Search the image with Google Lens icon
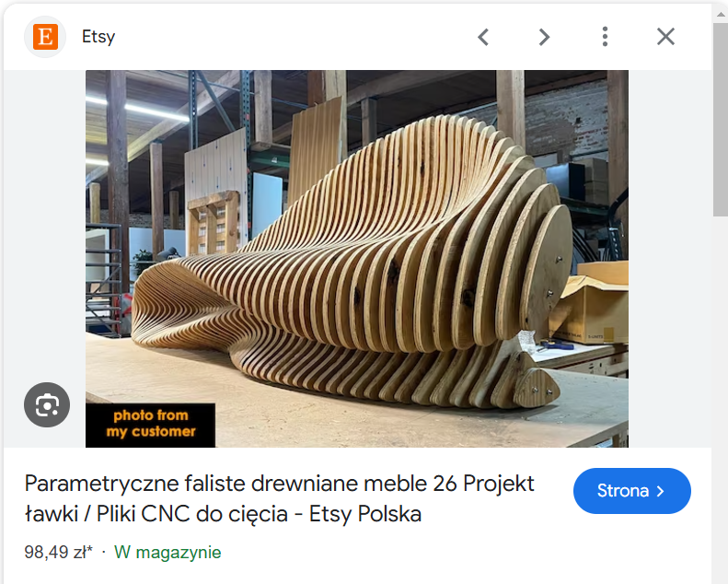 47,404
